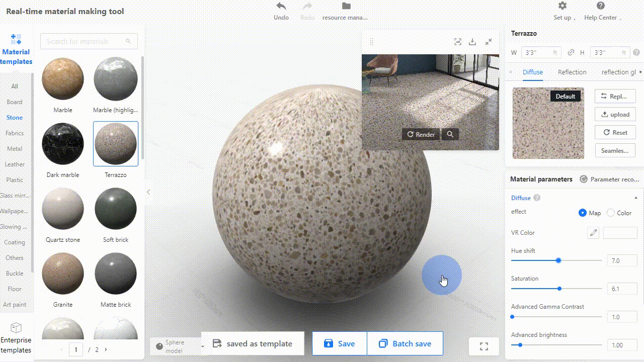This screenshot has width=644, height=362.
Task: Collapse the Diffuse parameters section
Action: click(x=636, y=198)
